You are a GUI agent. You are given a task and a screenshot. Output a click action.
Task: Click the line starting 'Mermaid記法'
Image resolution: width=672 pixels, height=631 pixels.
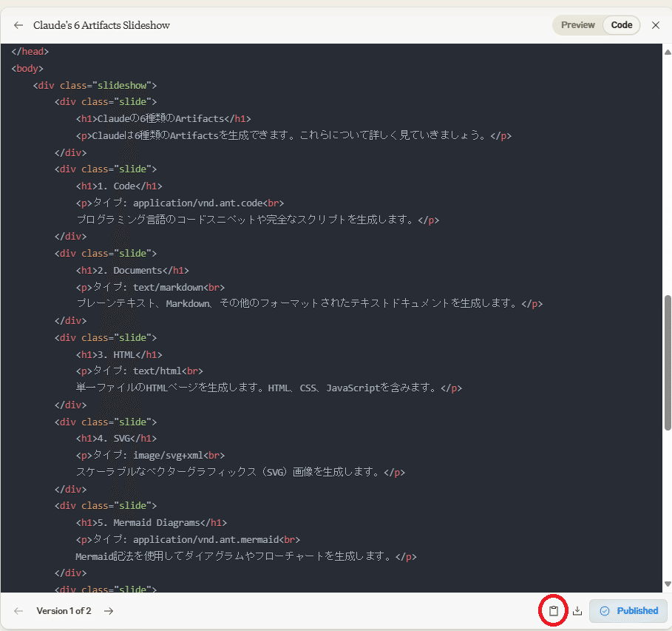pyautogui.click(x=246, y=556)
